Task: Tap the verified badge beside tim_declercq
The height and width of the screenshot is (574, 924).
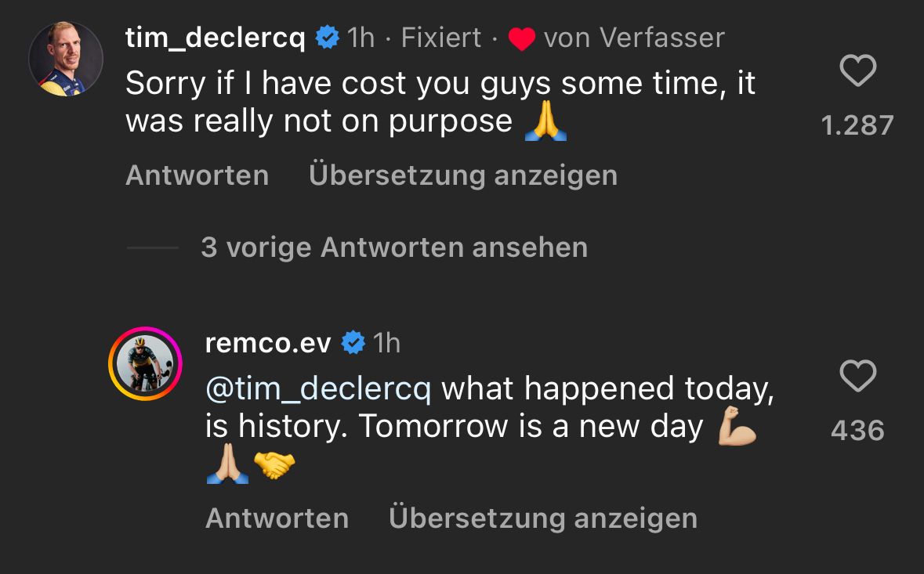Action: (326, 38)
